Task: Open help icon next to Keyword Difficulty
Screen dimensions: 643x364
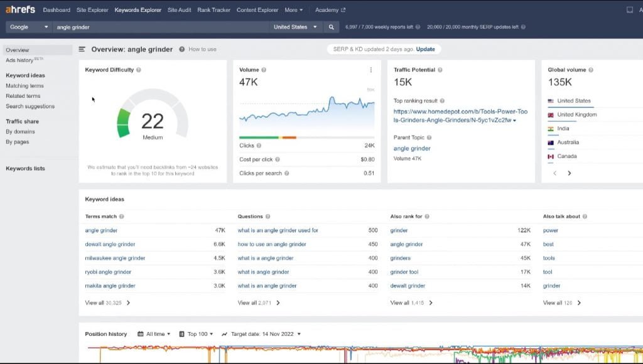Action: click(x=139, y=70)
